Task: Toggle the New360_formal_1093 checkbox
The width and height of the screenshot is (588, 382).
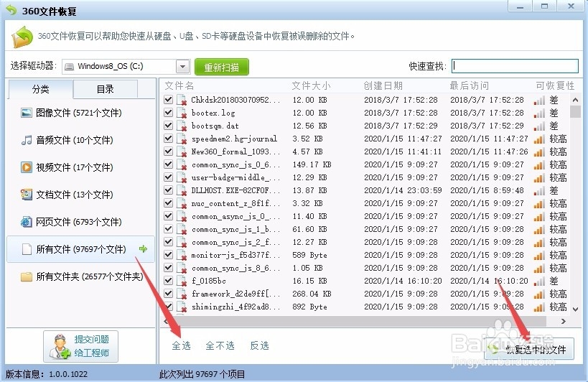Action: pyautogui.click(x=169, y=152)
